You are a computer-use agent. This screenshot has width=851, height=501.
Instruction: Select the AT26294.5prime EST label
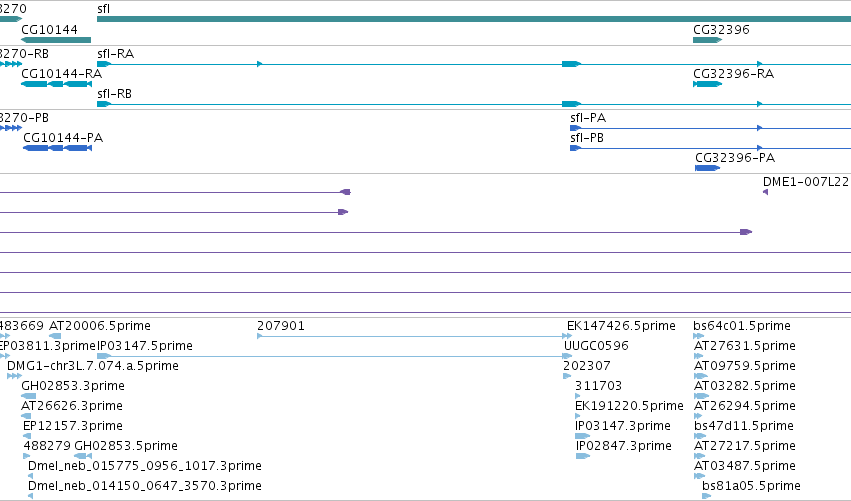click(x=745, y=406)
